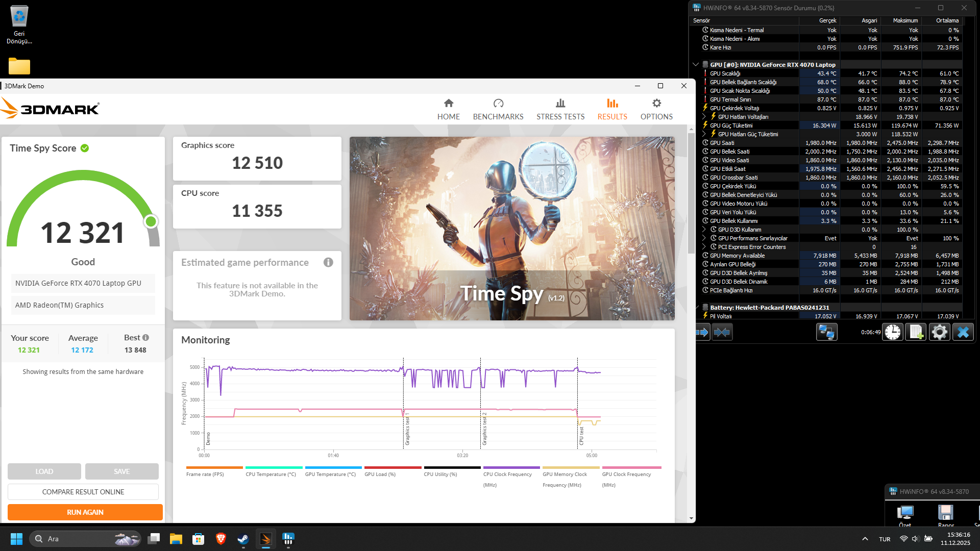
Task: Open Windows Start menu
Action: (x=16, y=539)
